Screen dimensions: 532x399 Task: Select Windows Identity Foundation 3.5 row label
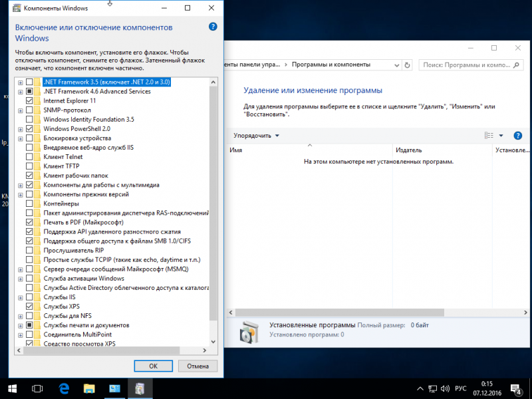click(x=89, y=120)
